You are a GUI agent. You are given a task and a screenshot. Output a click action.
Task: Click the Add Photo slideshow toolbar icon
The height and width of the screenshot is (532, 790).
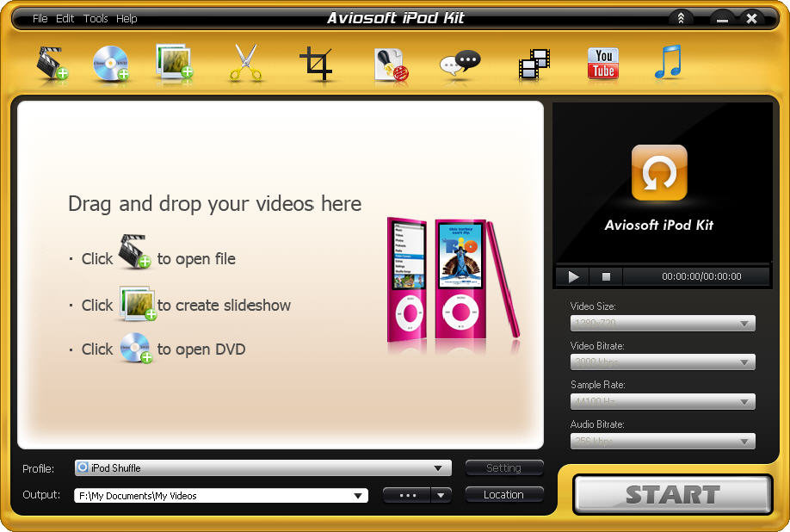tap(175, 61)
